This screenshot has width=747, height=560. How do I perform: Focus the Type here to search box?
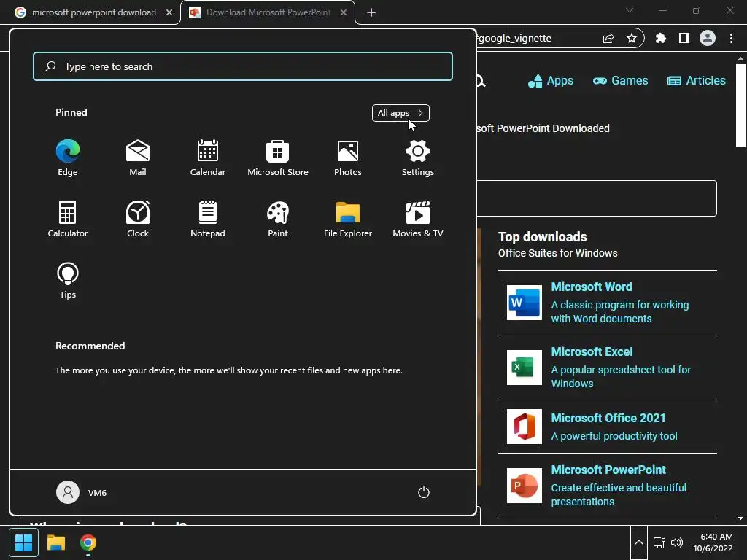pos(243,66)
